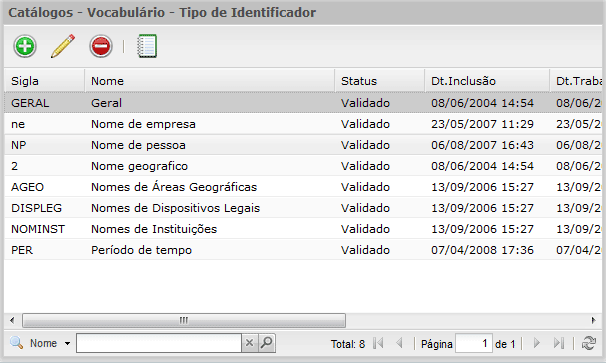Click the DISPLEG sigla cell
The image size is (606, 363).
(36, 208)
